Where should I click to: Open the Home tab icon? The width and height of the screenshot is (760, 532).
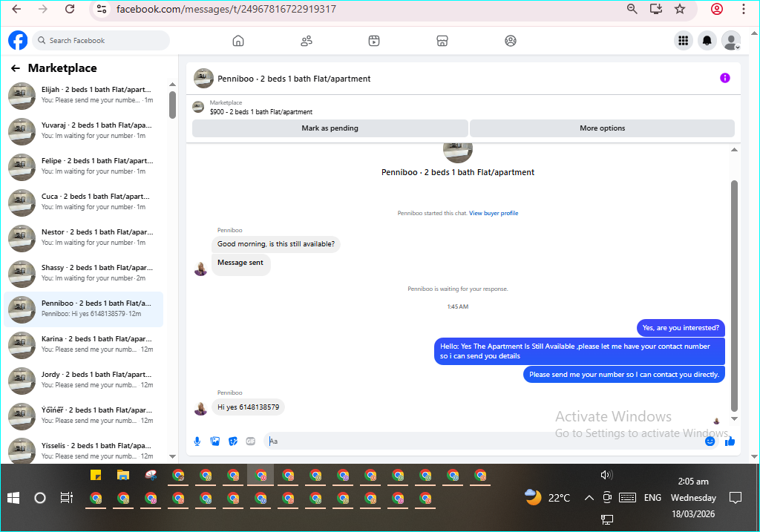[238, 41]
